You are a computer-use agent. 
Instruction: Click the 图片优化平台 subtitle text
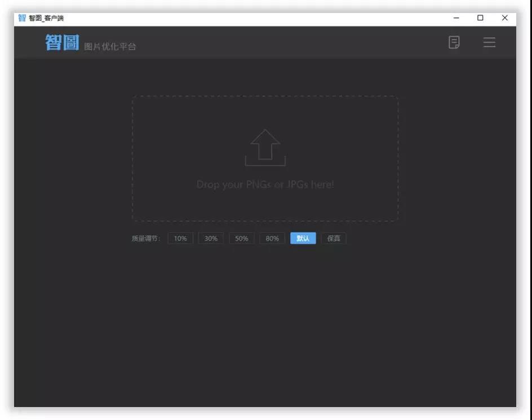[x=110, y=46]
